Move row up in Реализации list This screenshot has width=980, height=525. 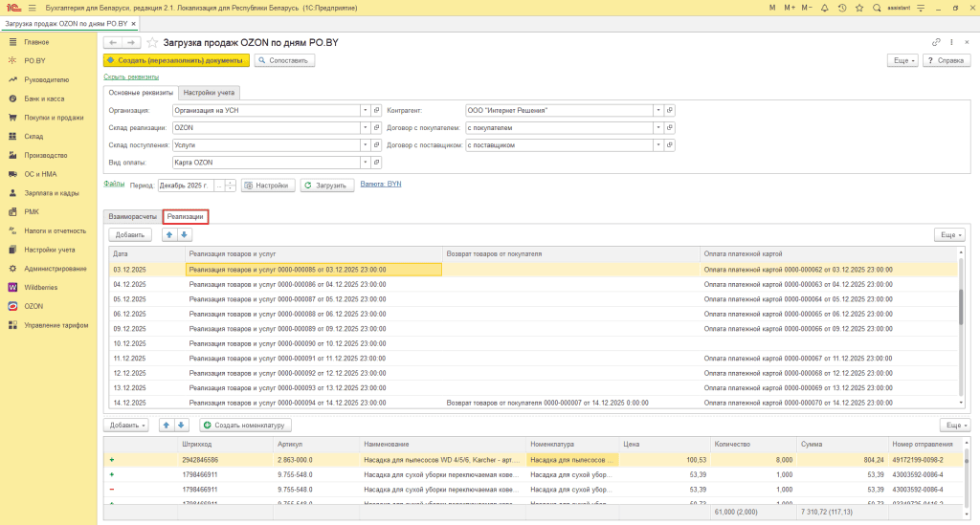(x=168, y=234)
